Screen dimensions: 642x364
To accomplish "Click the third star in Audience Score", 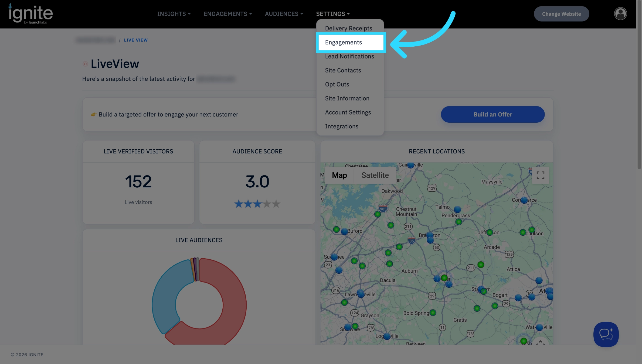I will pyautogui.click(x=257, y=204).
